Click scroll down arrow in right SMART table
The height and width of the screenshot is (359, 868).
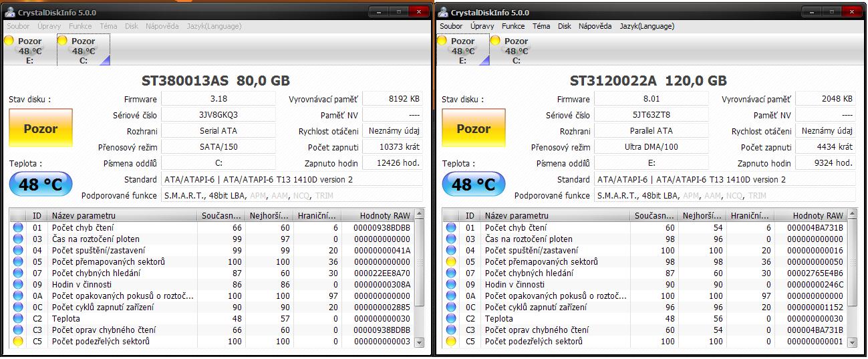(x=852, y=342)
